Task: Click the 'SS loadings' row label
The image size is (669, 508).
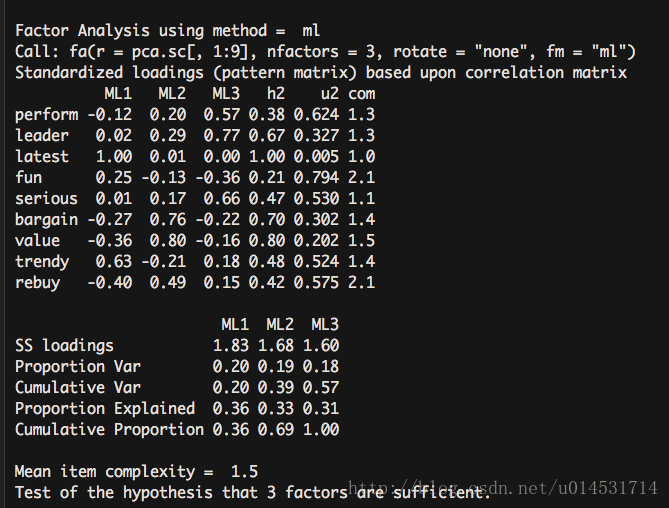Action: tap(64, 346)
